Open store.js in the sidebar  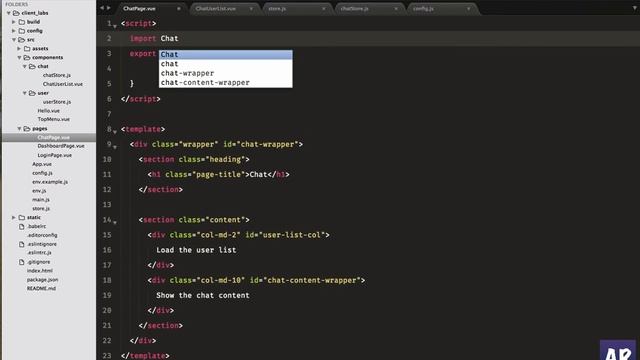[x=41, y=209]
